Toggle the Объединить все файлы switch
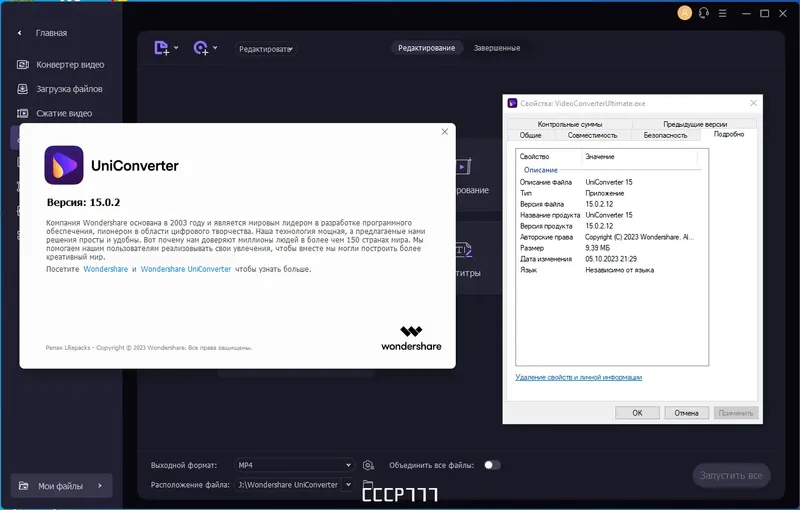 pyautogui.click(x=492, y=465)
